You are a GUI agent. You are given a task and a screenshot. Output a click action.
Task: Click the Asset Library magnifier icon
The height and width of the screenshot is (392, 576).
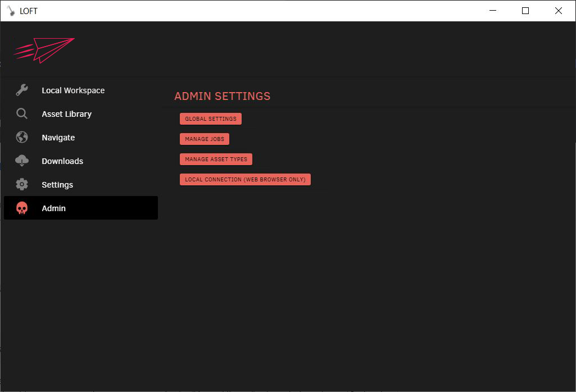(21, 113)
